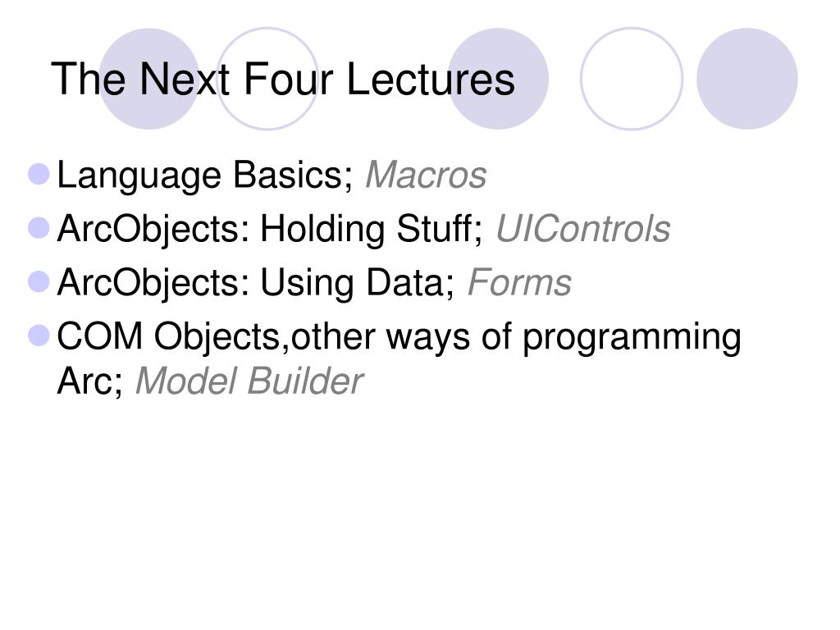The image size is (840, 630).
Task: Click the rightmost filled lavender circle
Action: (747, 79)
